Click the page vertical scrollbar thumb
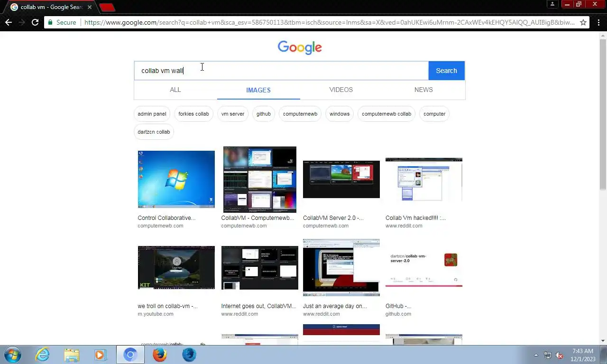This screenshot has height=364, width=607. coord(603,114)
